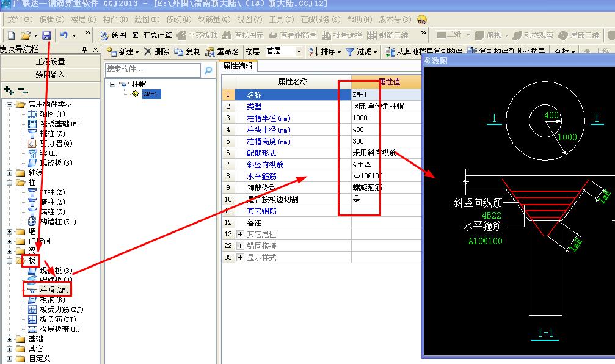Image resolution: width=615 pixels, height=364 pixels.
Task: Click 4B22 label in 参数图
Action: (x=492, y=216)
